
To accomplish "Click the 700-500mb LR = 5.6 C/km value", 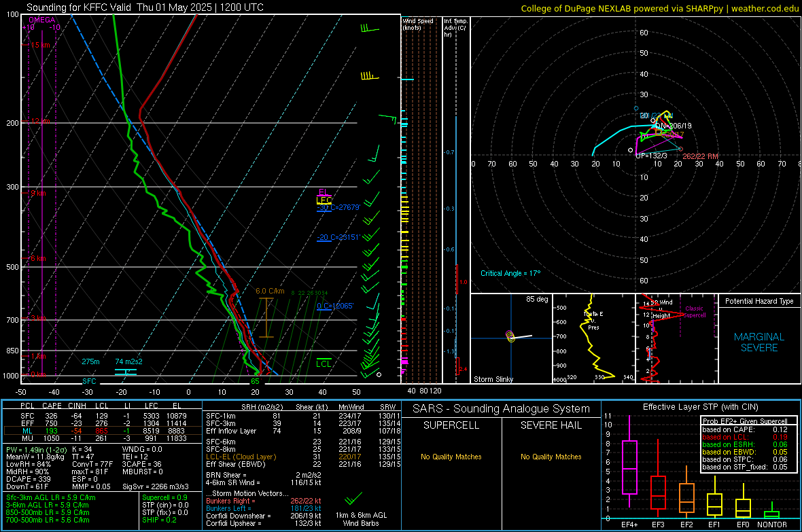I will tap(48, 520).
